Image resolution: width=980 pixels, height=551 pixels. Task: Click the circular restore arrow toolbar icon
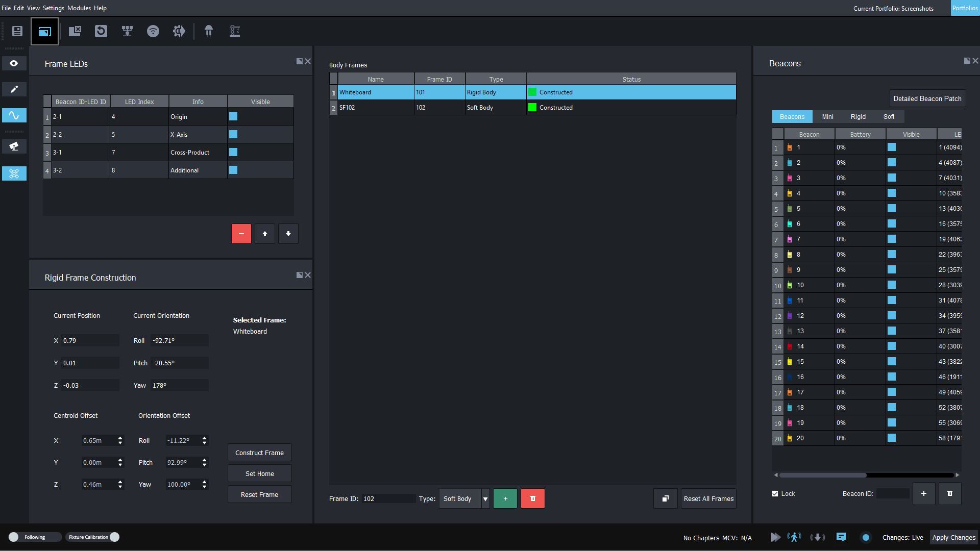coord(101,31)
